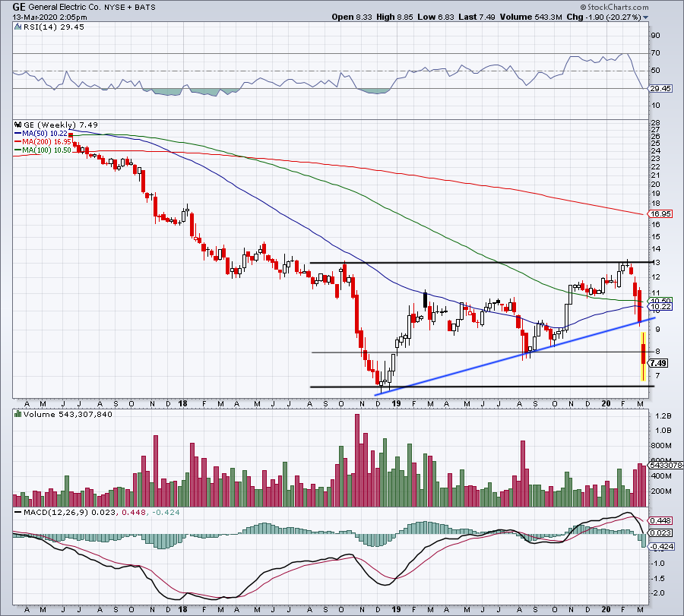Viewport: 684px width, 616px height.
Task: Click the 19 year marker on price axis
Action: click(x=396, y=403)
